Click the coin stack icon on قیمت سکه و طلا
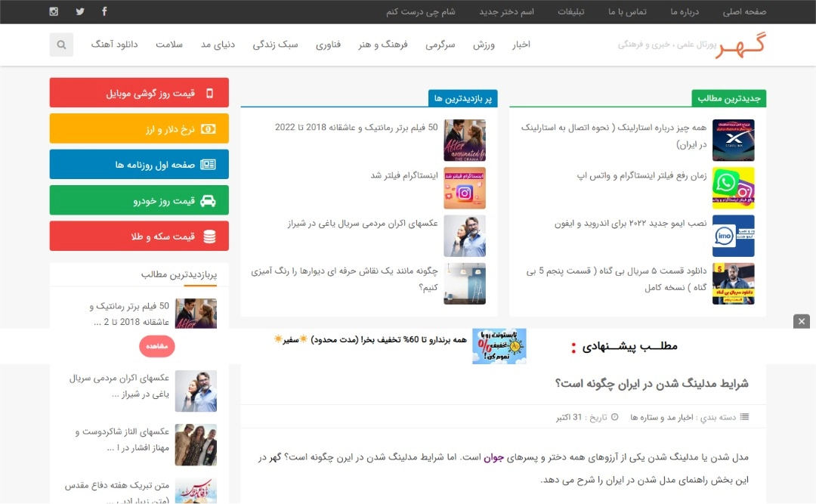The width and height of the screenshot is (816, 504). pos(211,237)
